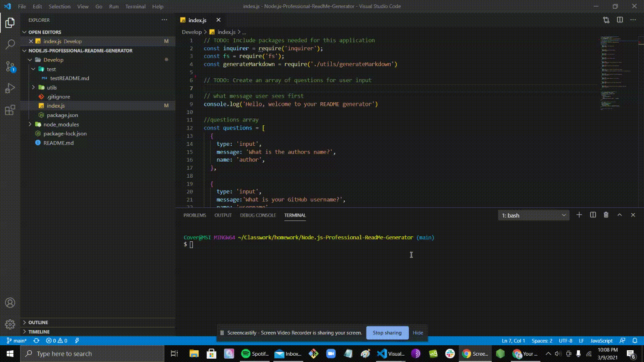
Task: Open the Explorer view in activity bar
Action: [x=10, y=23]
